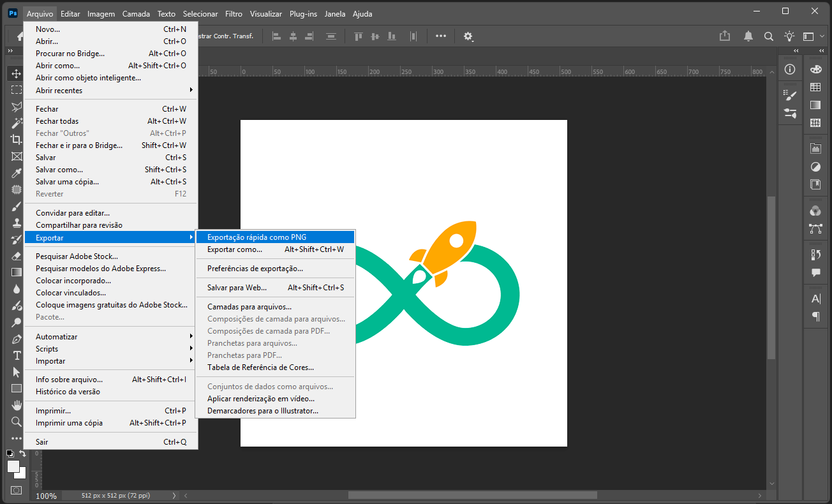Open the Brush Settings panel icon

[x=790, y=96]
